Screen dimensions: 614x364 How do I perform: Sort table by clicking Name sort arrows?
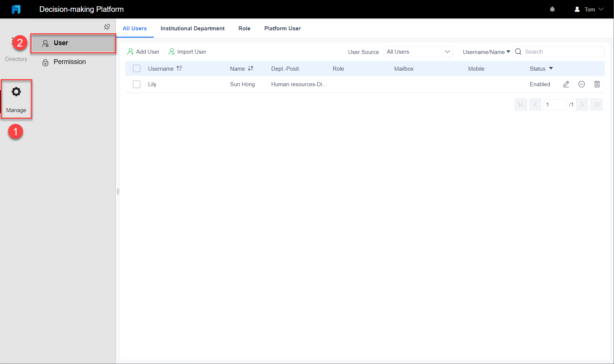(251, 68)
